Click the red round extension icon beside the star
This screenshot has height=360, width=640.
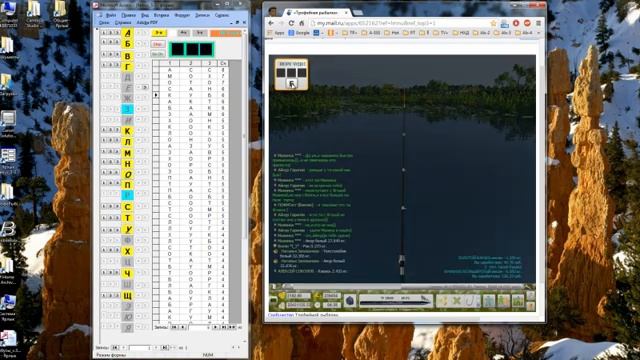coord(516,23)
